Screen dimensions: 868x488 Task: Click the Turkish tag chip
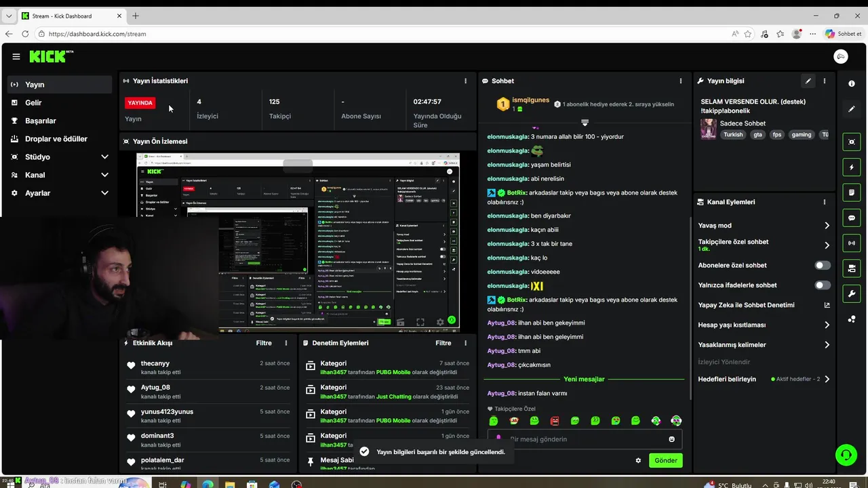(x=733, y=135)
